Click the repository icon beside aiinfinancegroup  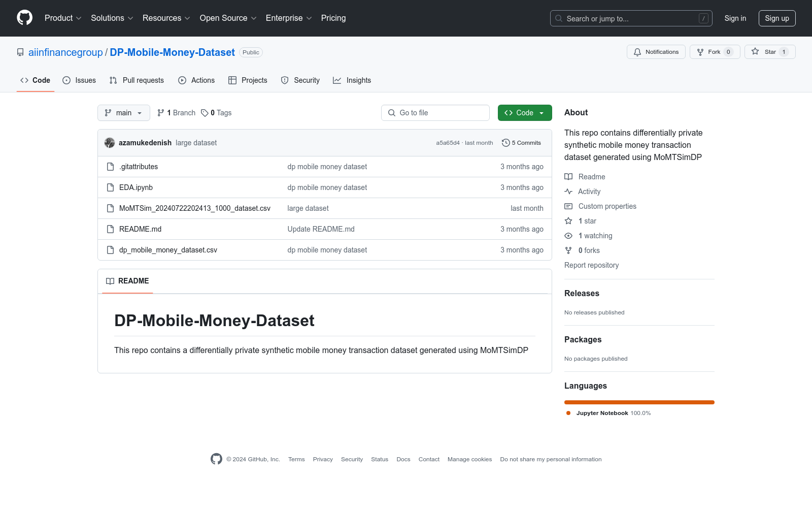[20, 52]
